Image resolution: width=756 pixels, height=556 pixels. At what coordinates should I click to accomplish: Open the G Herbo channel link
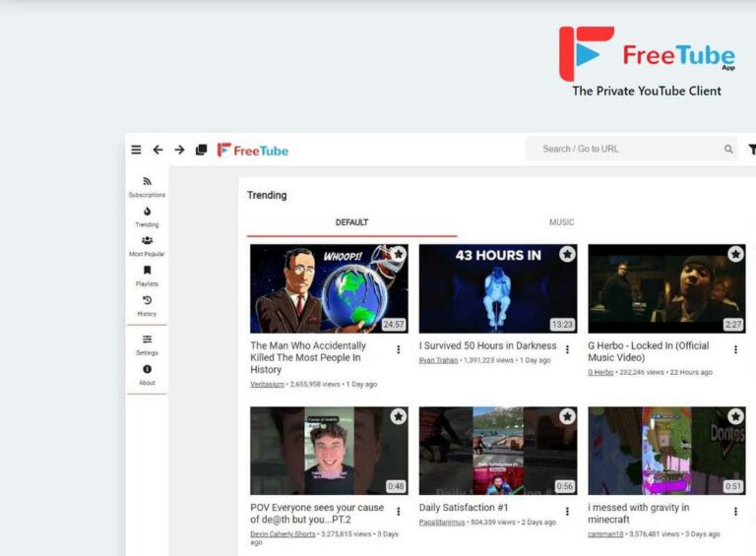point(600,372)
